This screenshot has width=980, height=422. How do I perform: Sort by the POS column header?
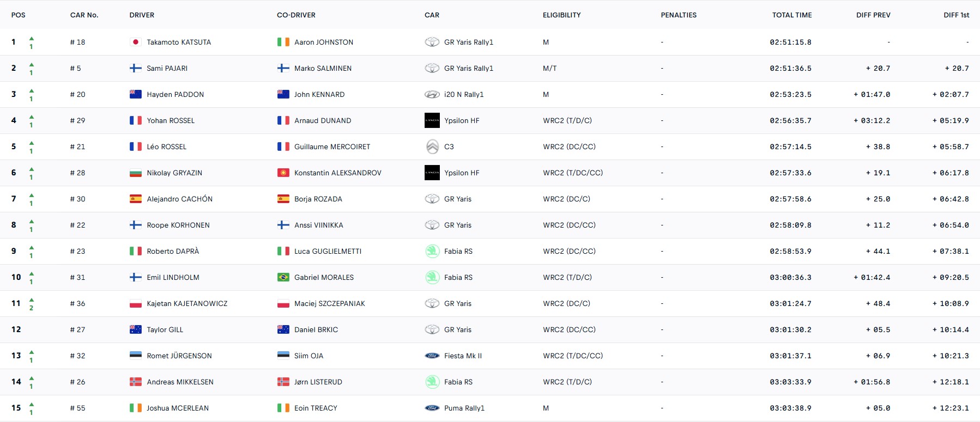pos(19,15)
